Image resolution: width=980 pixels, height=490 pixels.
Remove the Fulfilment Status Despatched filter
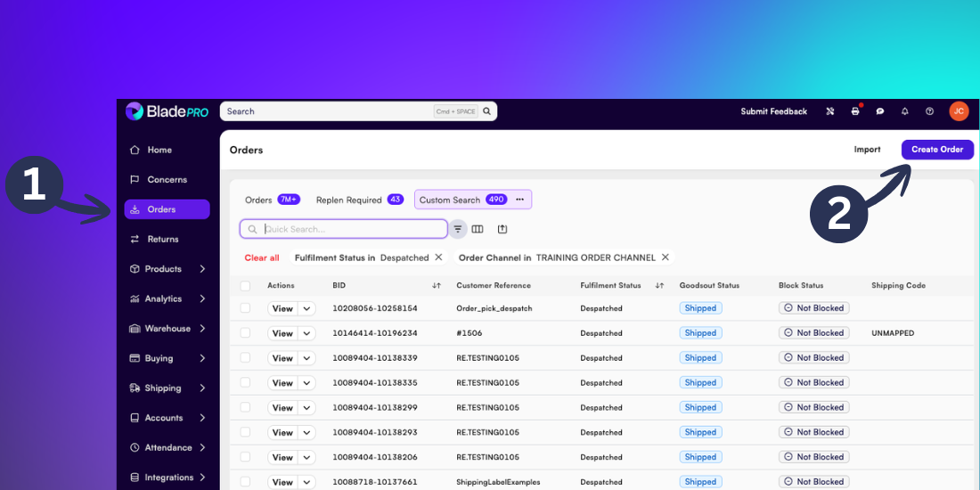(438, 257)
